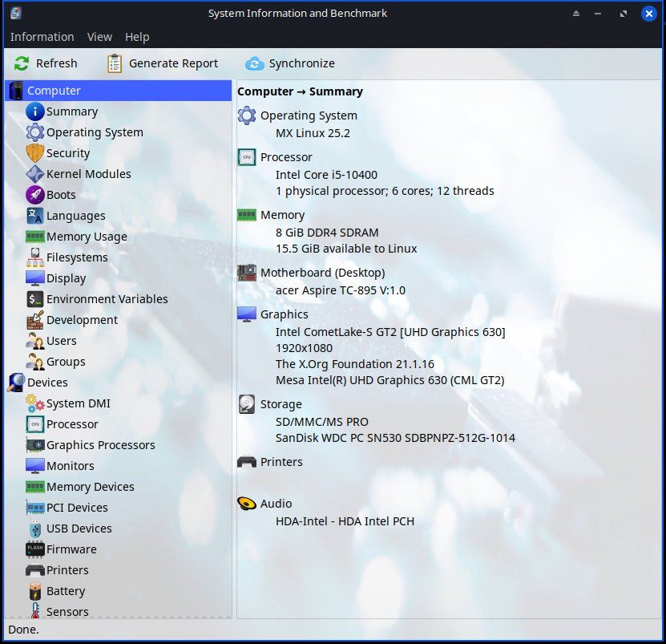Open System DMI in the sidebar
This screenshot has width=666, height=644.
(68, 403)
